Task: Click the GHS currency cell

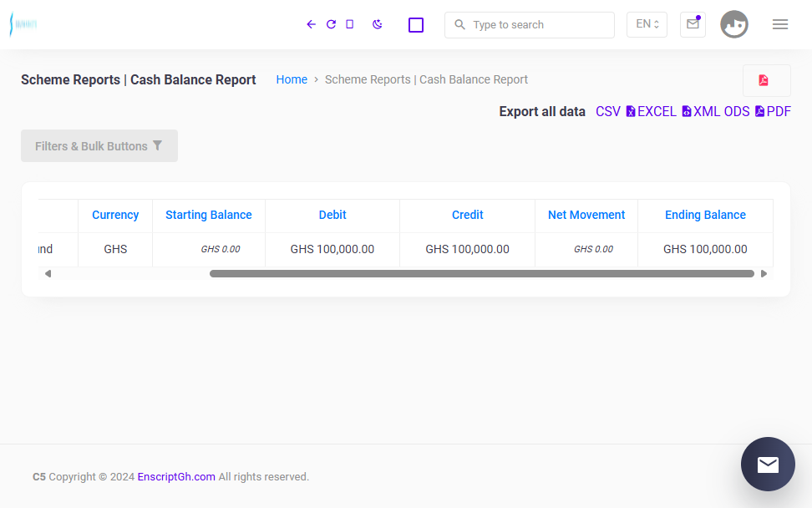Action: (x=115, y=249)
